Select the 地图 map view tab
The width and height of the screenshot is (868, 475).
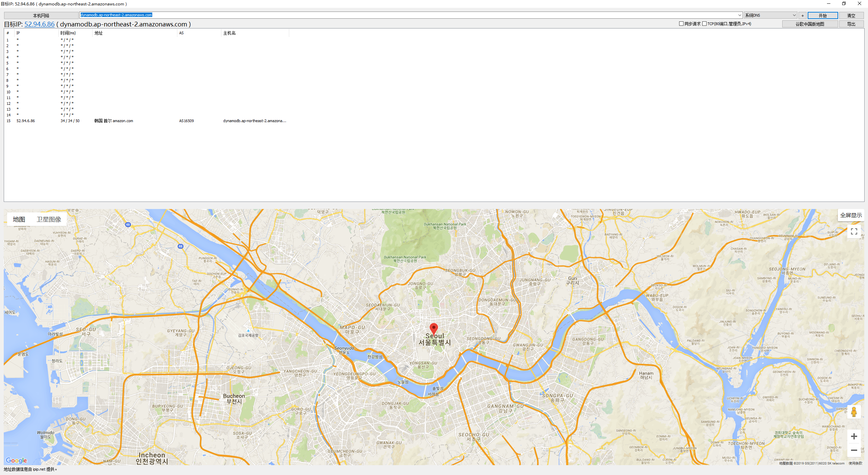pos(19,220)
